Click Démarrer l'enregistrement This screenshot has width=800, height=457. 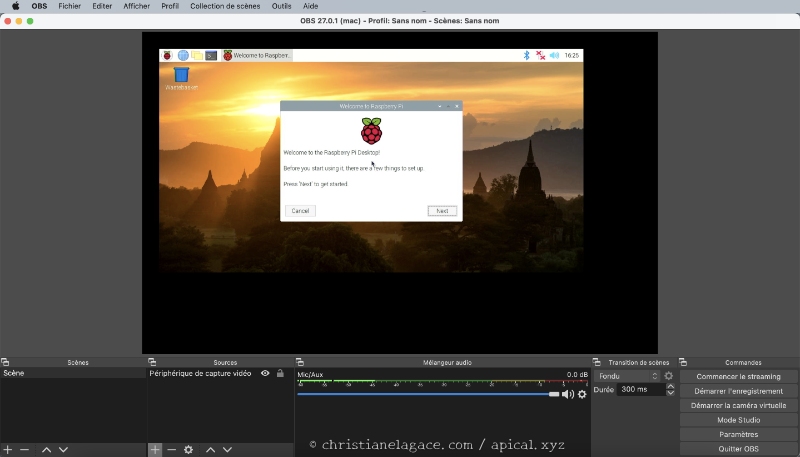(738, 391)
